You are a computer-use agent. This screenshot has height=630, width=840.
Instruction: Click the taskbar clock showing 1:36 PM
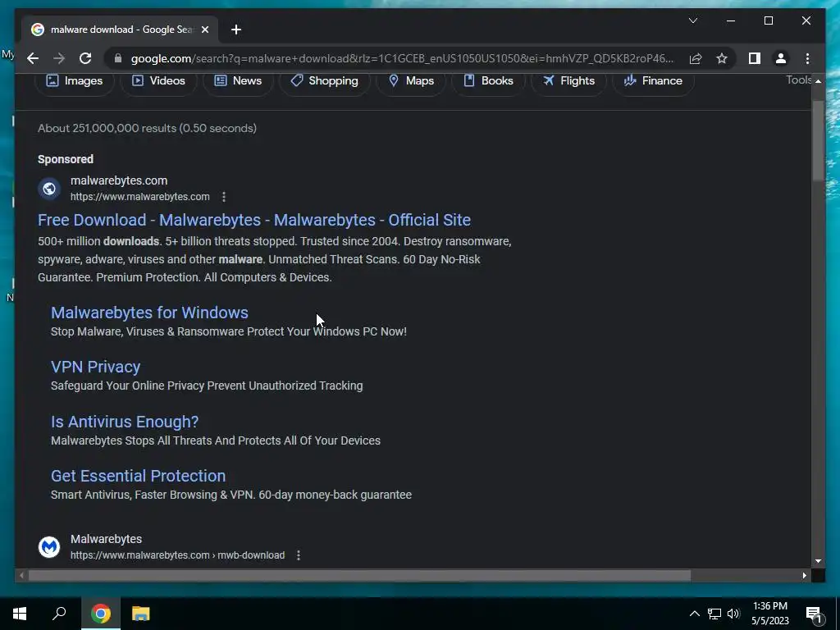point(769,614)
